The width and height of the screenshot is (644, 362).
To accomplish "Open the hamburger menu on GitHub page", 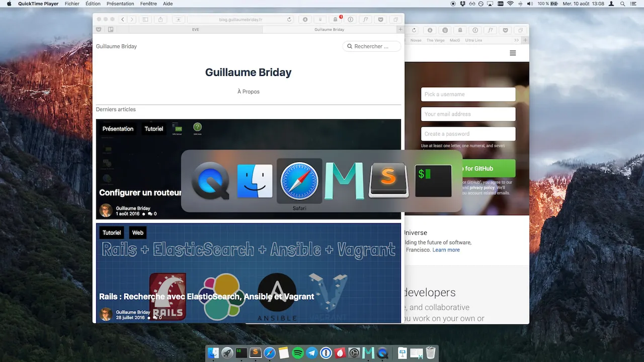I will 513,53.
